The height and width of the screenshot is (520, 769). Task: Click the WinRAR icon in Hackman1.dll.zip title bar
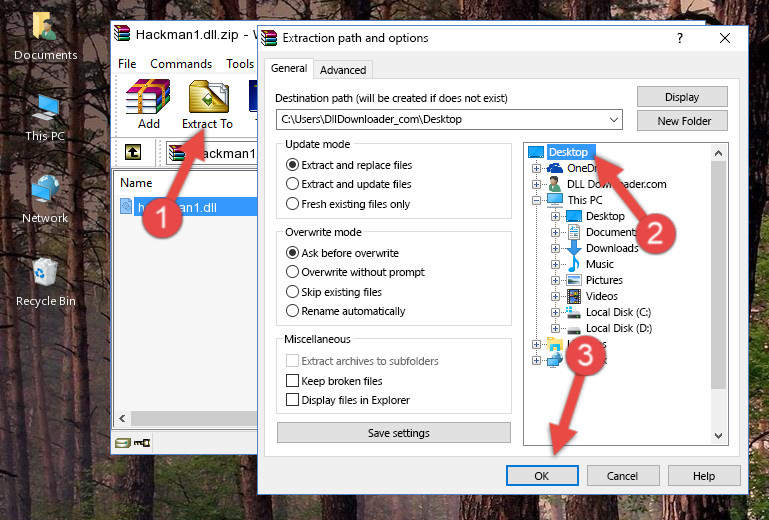(x=122, y=33)
